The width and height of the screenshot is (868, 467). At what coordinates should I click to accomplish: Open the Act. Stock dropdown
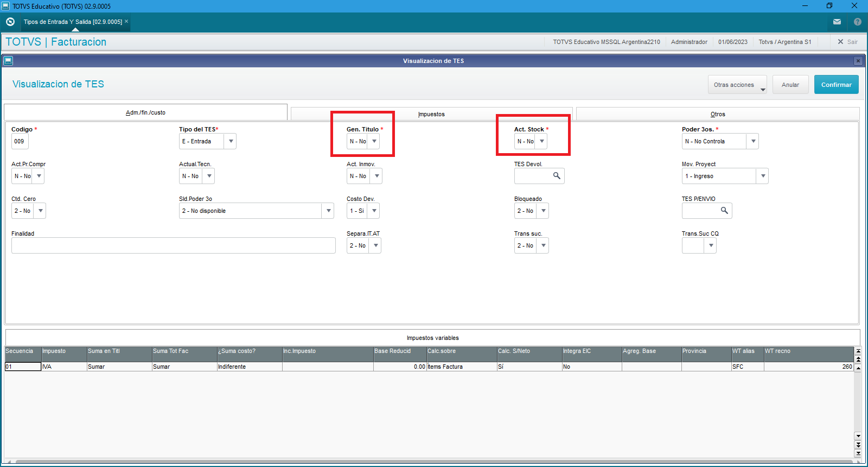tap(531, 141)
